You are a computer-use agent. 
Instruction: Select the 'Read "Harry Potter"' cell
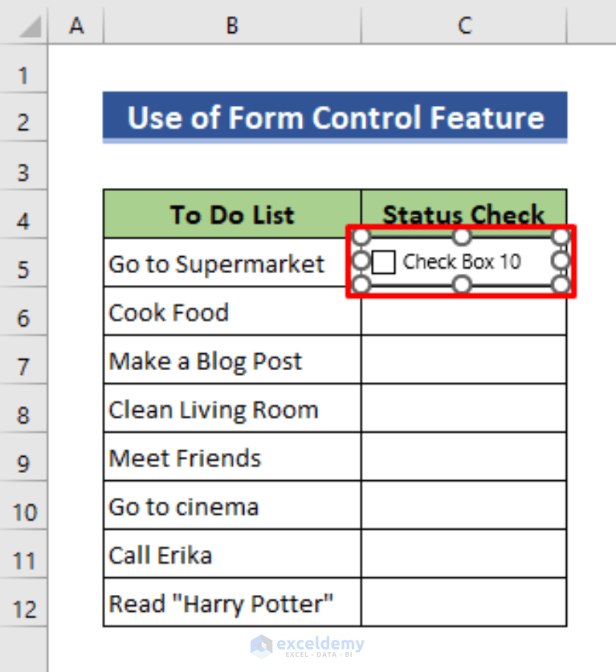point(231,604)
